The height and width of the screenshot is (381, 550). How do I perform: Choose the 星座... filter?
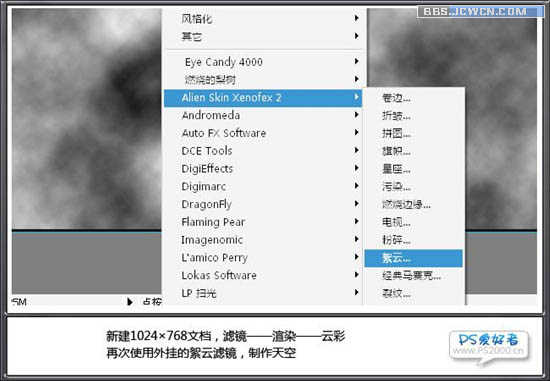click(x=414, y=169)
